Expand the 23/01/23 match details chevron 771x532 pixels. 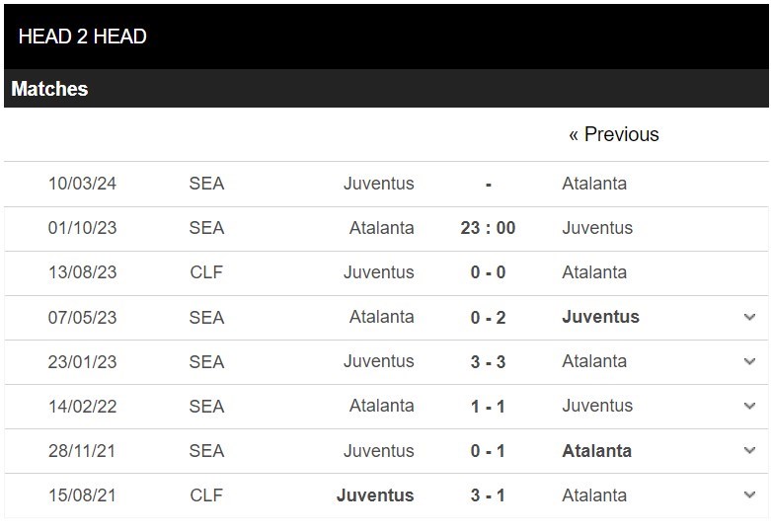pos(749,361)
